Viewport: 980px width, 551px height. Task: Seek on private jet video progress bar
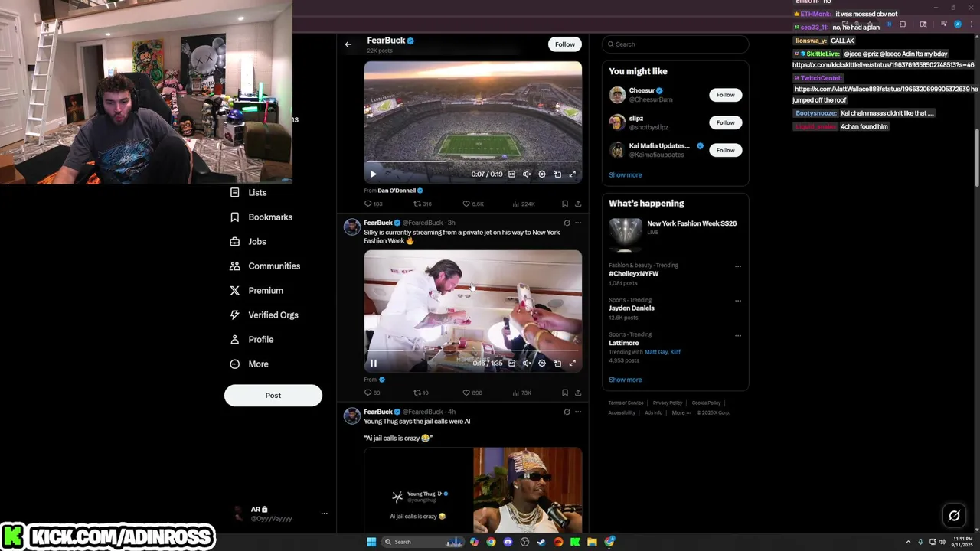[x=473, y=350]
